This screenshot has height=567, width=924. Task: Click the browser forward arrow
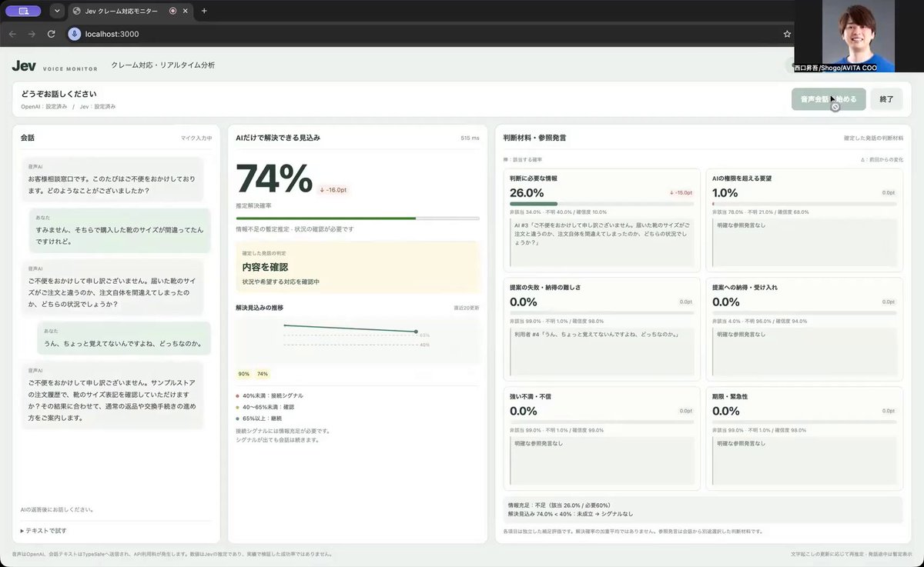click(32, 34)
